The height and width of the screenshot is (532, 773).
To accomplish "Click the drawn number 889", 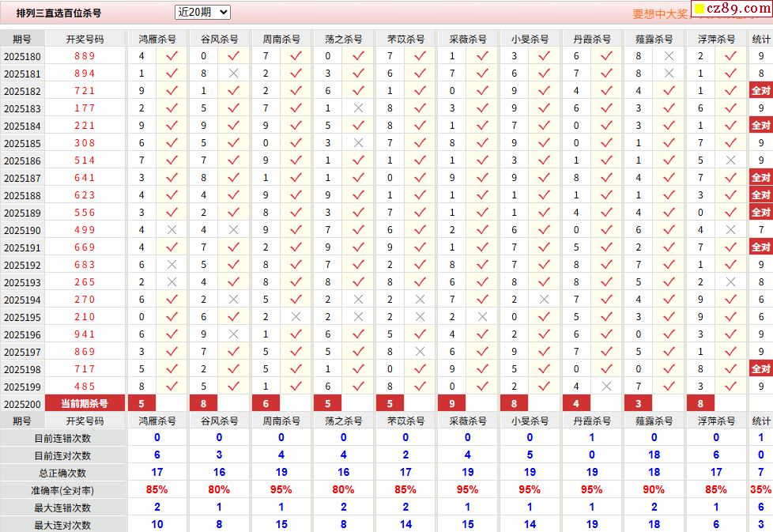I will (85, 56).
